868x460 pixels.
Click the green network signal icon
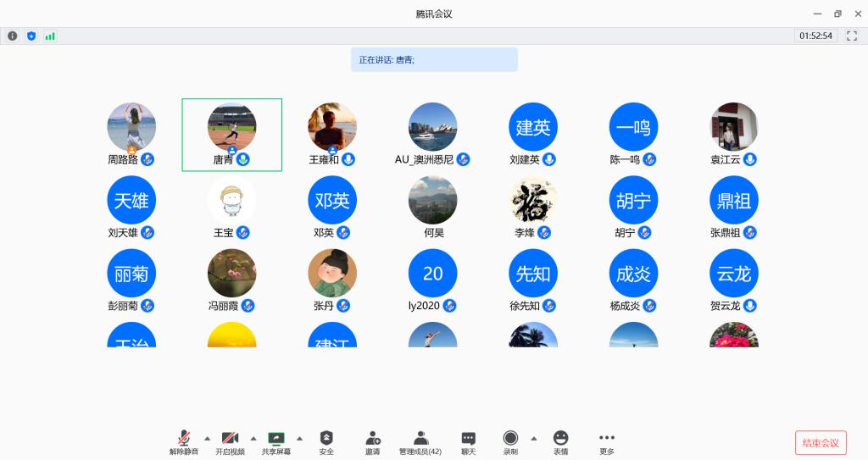tap(50, 36)
